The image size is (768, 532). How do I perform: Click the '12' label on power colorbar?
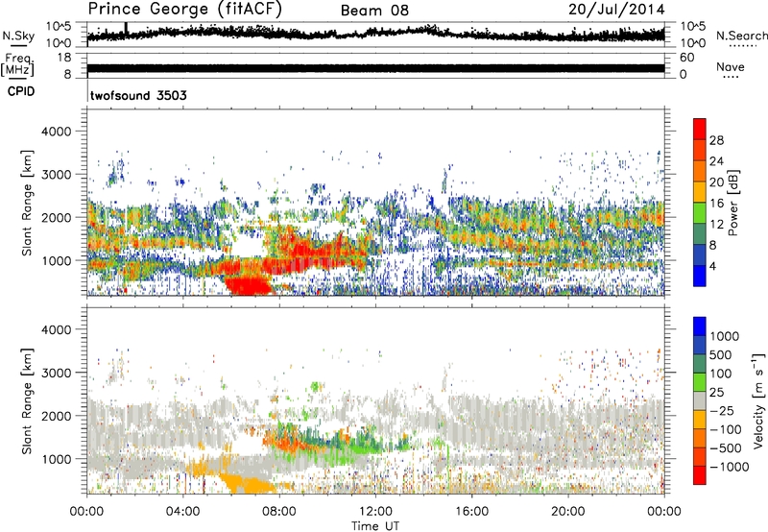(x=716, y=225)
